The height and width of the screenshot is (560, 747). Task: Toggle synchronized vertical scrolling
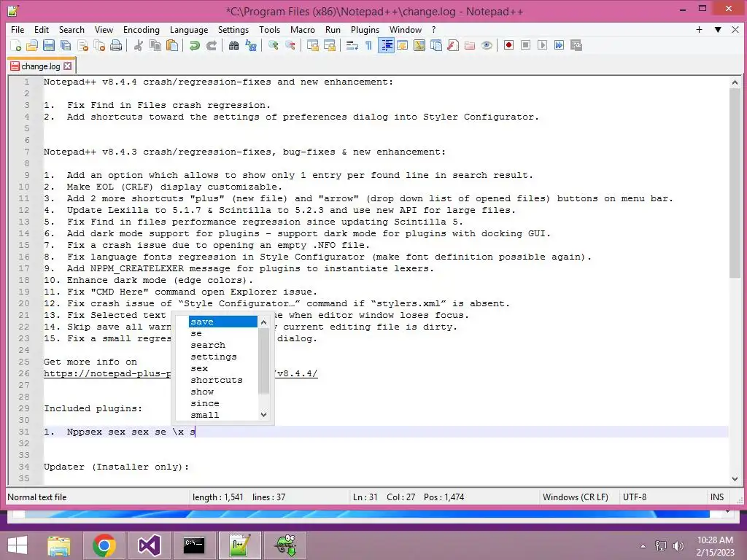click(312, 45)
